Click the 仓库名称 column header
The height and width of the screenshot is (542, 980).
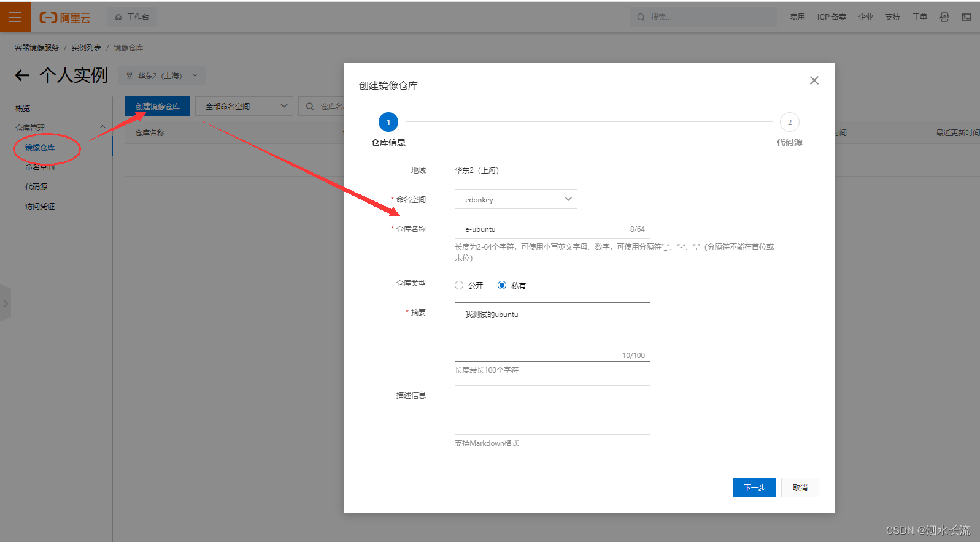pos(150,132)
